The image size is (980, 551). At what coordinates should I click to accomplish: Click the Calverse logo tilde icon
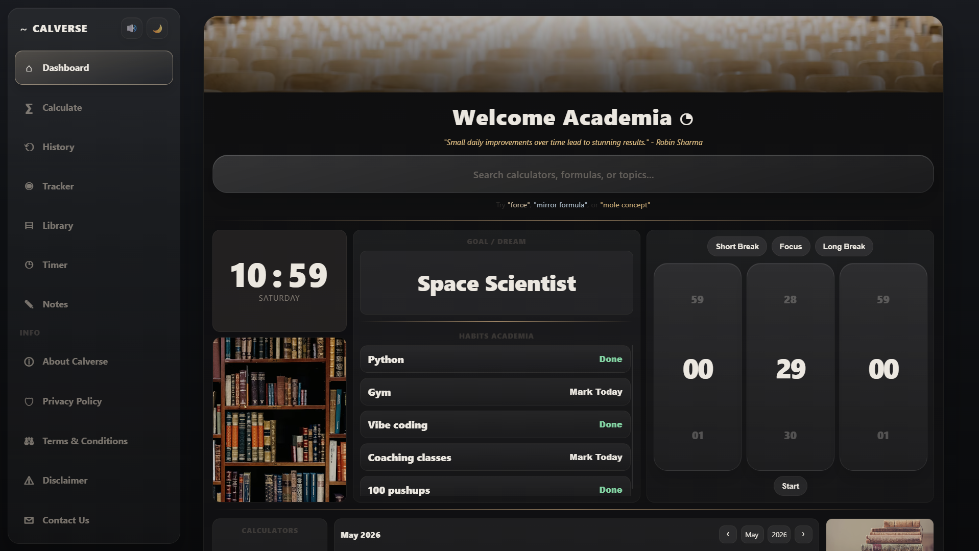tap(23, 29)
